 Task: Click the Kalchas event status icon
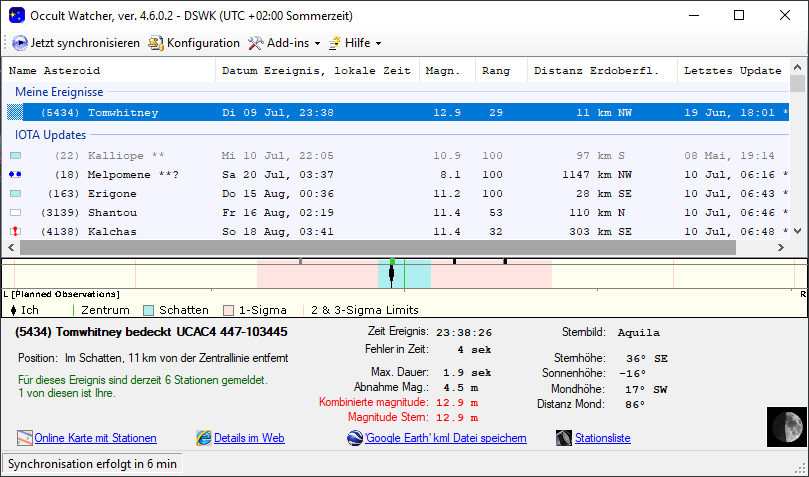coord(15,232)
